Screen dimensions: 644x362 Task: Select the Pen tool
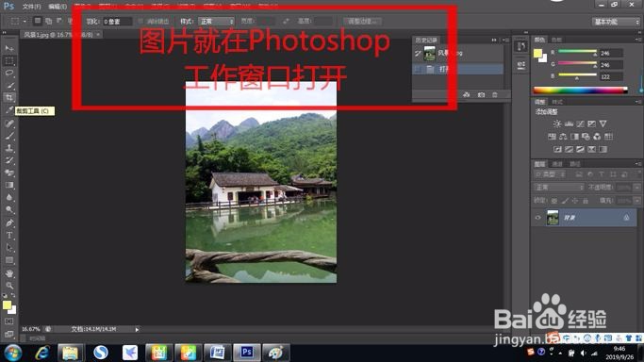9,222
